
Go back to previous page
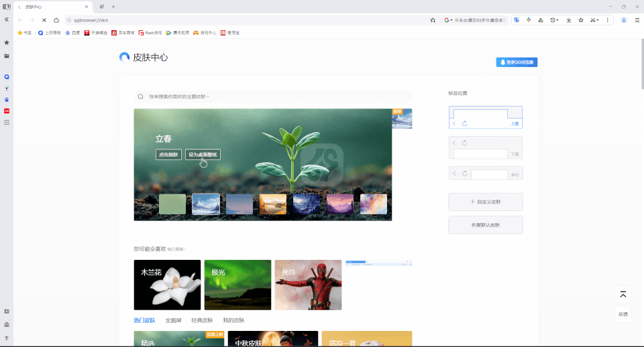pyautogui.click(x=20, y=20)
